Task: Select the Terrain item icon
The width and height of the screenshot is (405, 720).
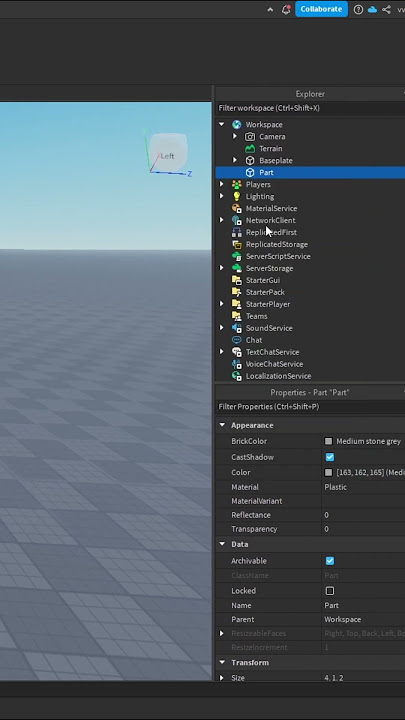Action: click(250, 149)
